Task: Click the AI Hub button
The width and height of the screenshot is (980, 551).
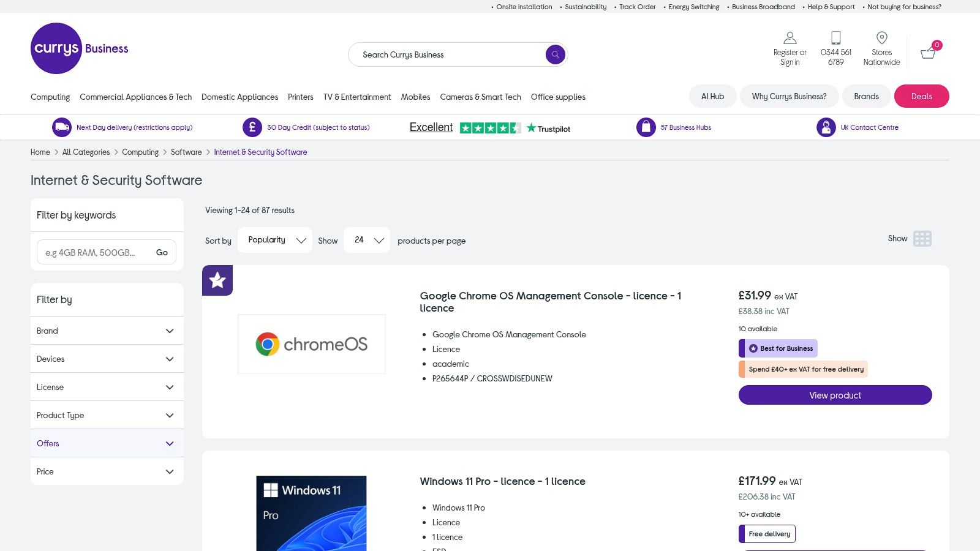Action: (x=713, y=96)
